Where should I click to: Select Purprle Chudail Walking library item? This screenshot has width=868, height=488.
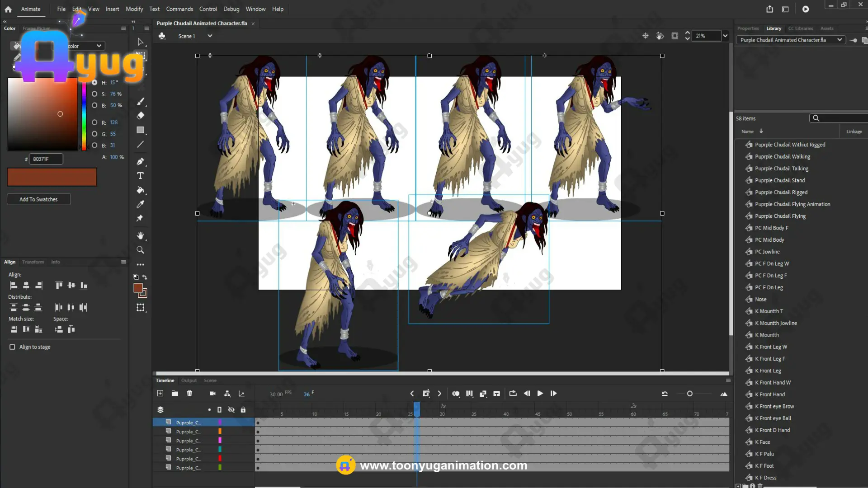(x=782, y=157)
